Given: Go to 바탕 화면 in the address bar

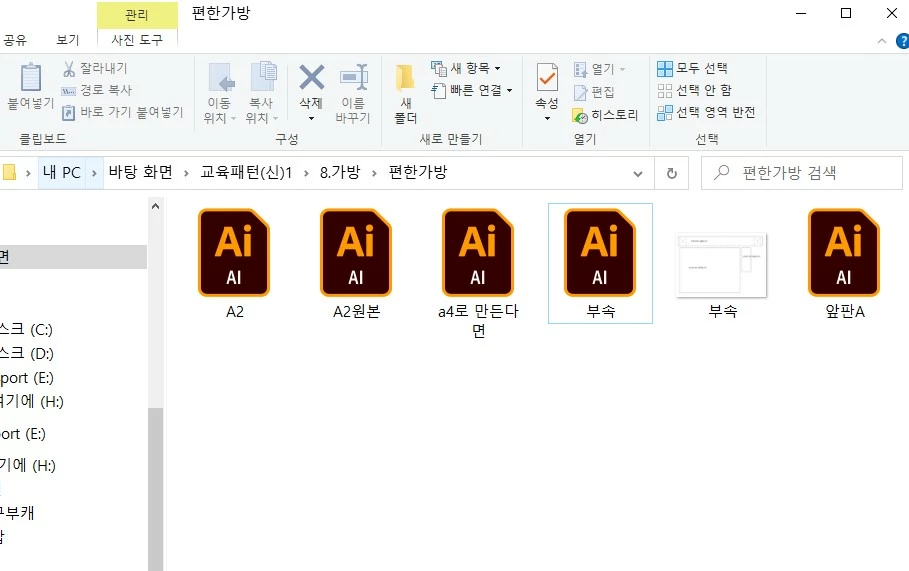Looking at the screenshot, I should click(x=140, y=172).
